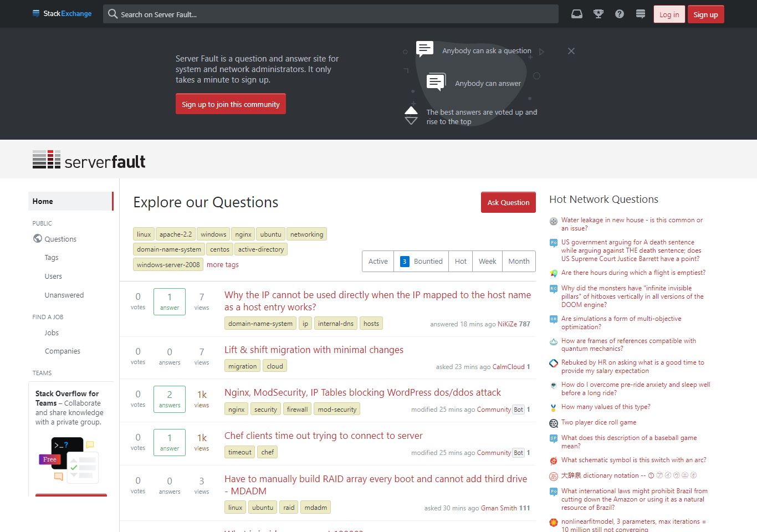This screenshot has height=532, width=757.
Task: Open user CalmCloud's profile link
Action: point(508,367)
